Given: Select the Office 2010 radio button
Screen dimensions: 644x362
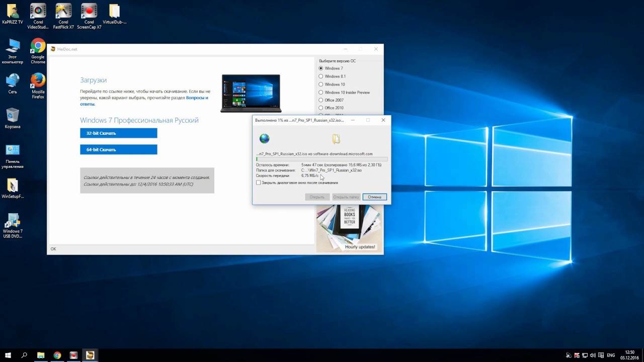Looking at the screenshot, I should (321, 108).
